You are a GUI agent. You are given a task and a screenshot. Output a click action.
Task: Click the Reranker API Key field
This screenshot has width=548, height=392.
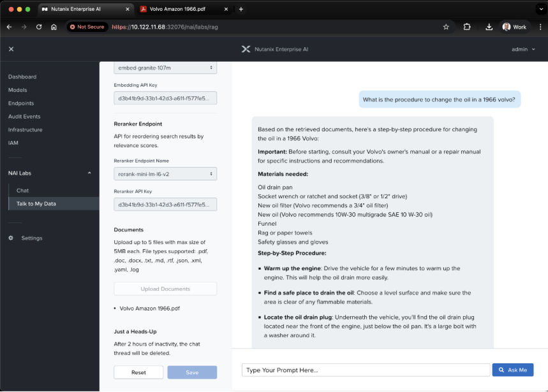tap(165, 205)
